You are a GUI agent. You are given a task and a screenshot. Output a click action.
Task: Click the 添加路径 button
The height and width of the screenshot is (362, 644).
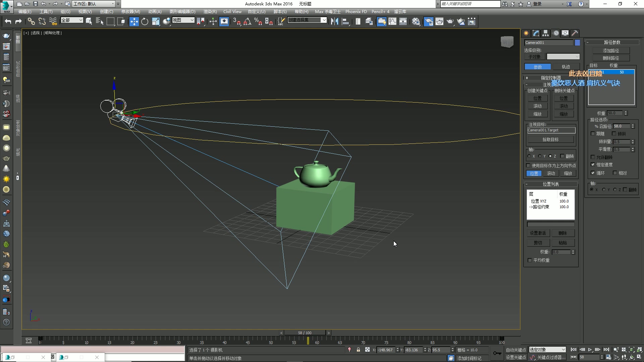pyautogui.click(x=611, y=51)
